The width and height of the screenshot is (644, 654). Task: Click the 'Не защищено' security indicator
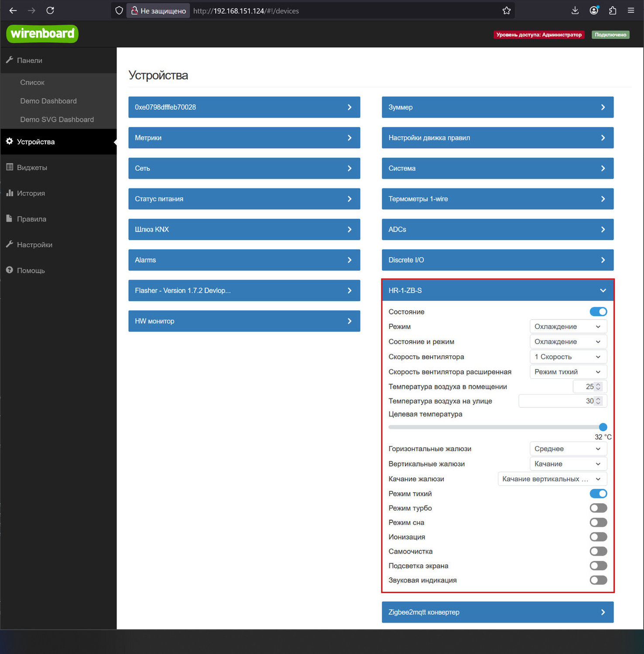[158, 11]
